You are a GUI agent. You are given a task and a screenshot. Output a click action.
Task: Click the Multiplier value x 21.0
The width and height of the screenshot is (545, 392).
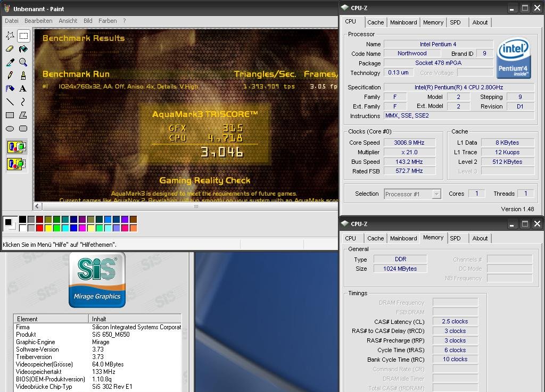pyautogui.click(x=409, y=152)
